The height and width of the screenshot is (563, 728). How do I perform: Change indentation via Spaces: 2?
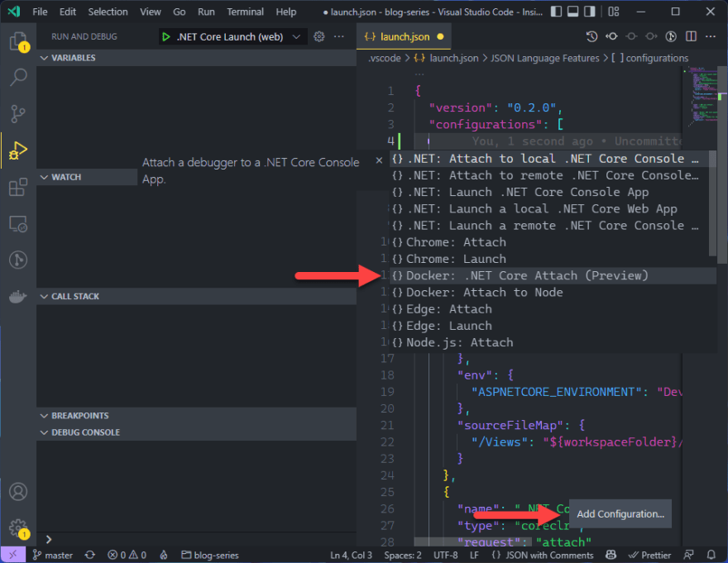click(x=403, y=555)
